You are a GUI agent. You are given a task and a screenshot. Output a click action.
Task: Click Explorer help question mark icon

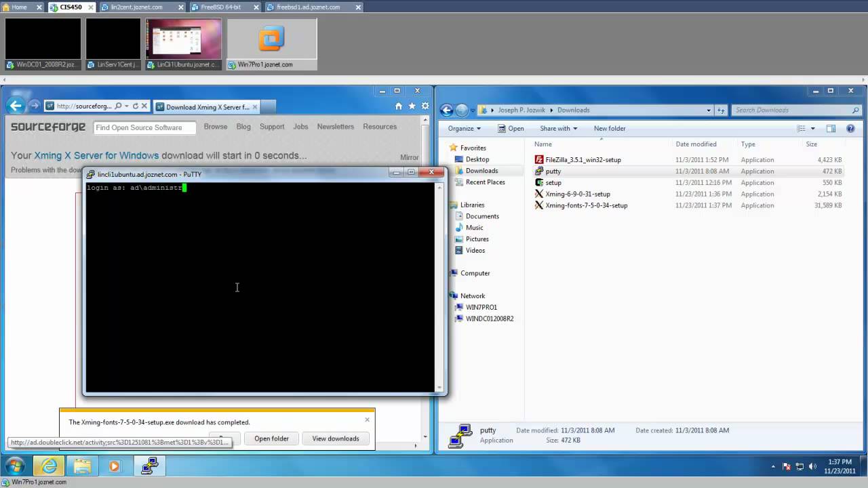pos(850,128)
